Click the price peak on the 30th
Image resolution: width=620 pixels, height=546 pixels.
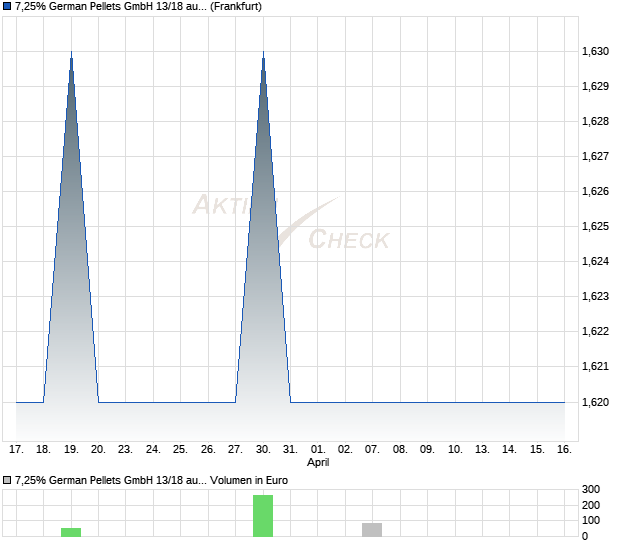263,52
